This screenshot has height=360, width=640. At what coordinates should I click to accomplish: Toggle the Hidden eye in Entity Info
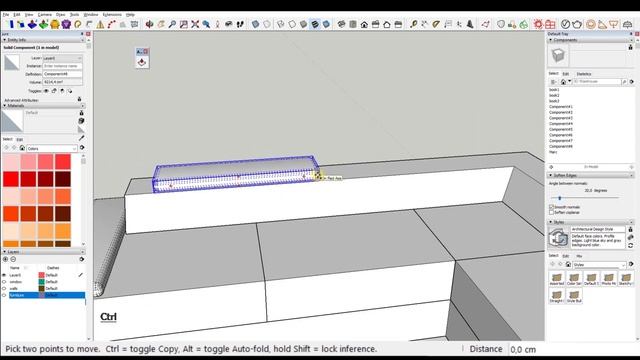pyautogui.click(x=46, y=91)
